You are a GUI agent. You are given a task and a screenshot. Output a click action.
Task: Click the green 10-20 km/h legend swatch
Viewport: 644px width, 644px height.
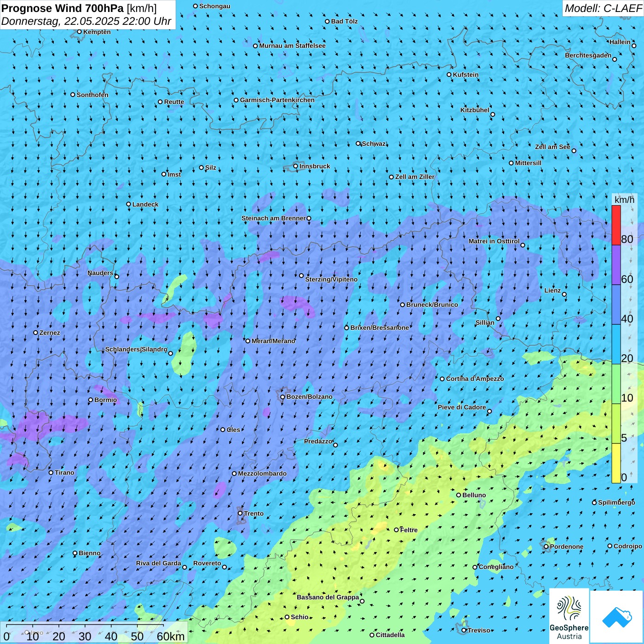tap(616, 384)
